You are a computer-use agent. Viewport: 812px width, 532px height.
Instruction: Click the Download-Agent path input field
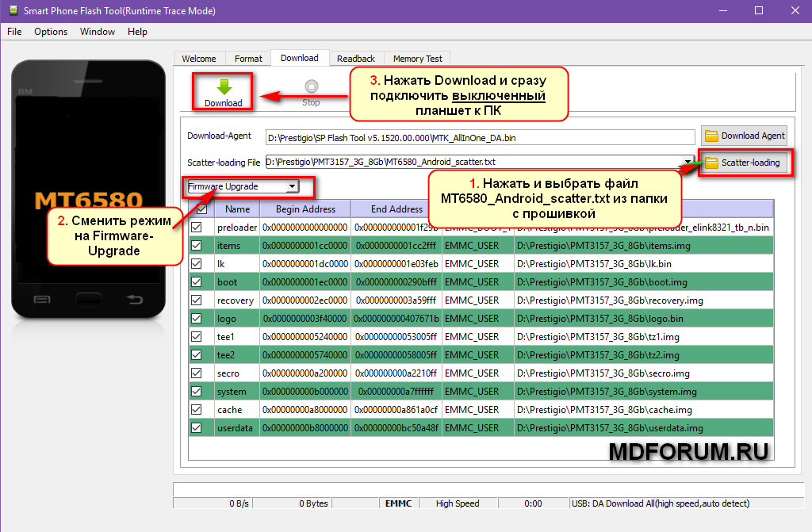(x=480, y=137)
